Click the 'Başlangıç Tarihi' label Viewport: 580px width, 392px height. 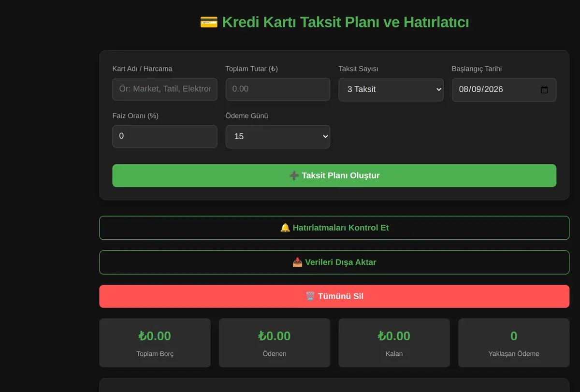click(x=477, y=69)
